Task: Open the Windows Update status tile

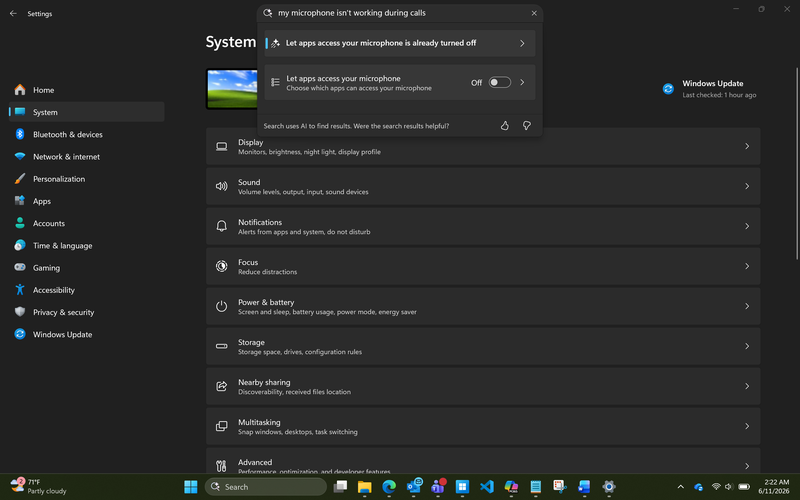Action: click(710, 89)
